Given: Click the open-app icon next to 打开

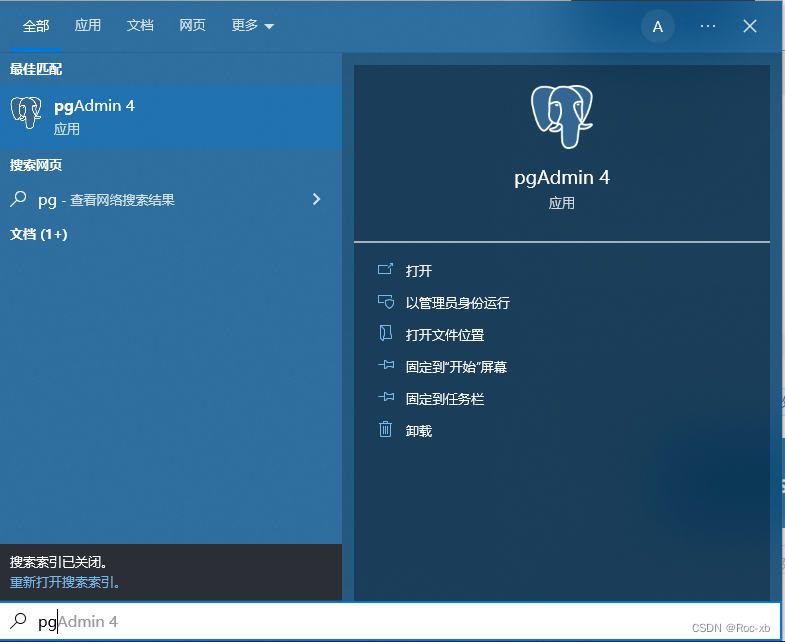Looking at the screenshot, I should coord(385,269).
